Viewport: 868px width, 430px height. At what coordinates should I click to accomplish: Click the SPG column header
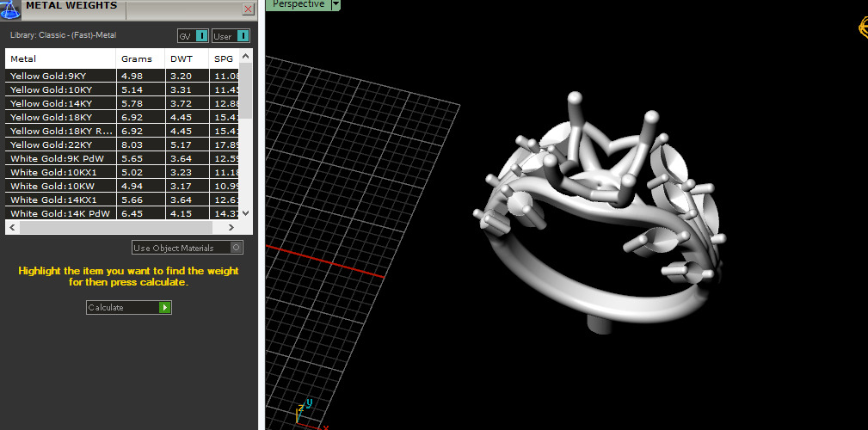tap(224, 58)
